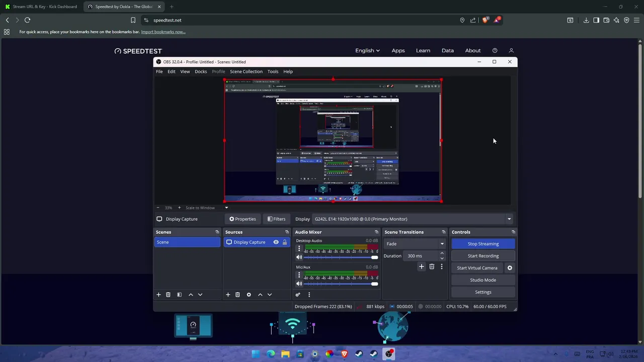Image resolution: width=644 pixels, height=362 pixels.
Task: Zoom in preview with plus icon
Action: pos(179,208)
